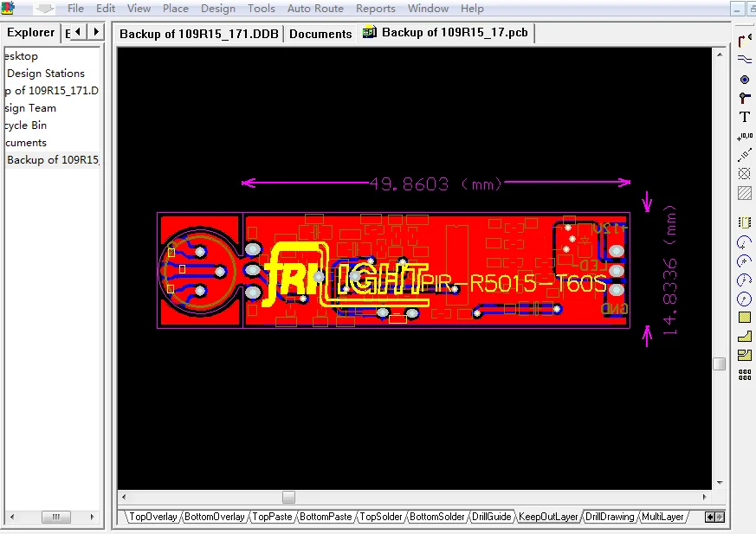Switch to Backup of 109R15_171.DDB tab
756x534 pixels.
[x=199, y=34]
